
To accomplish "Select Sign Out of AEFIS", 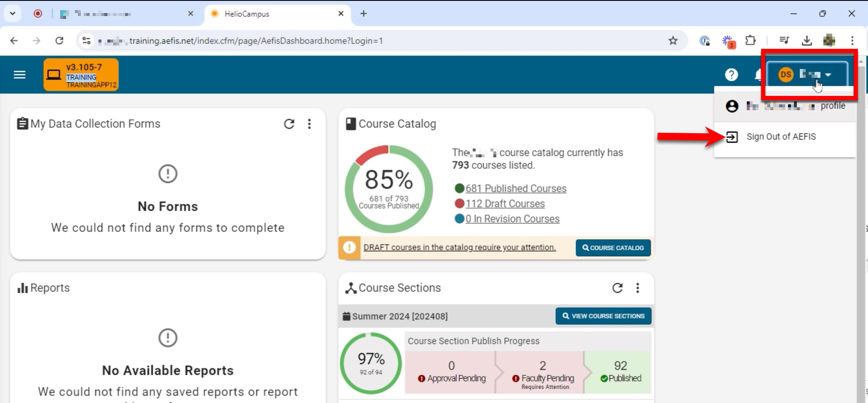I will pyautogui.click(x=780, y=137).
